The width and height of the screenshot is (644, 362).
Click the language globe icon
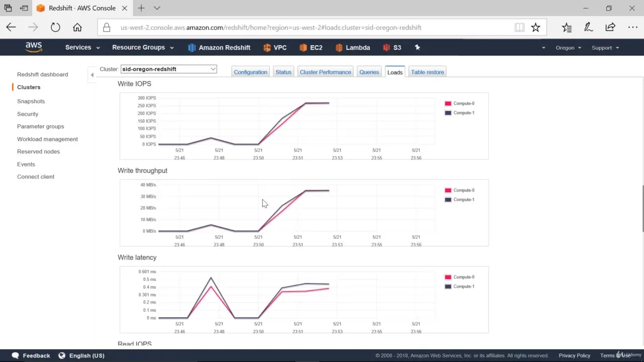pyautogui.click(x=62, y=355)
